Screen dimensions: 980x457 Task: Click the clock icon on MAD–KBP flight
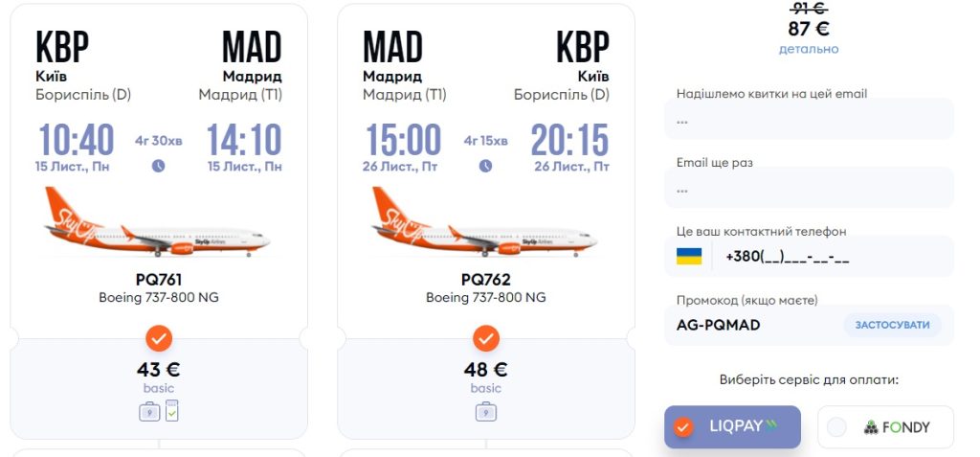click(x=486, y=166)
